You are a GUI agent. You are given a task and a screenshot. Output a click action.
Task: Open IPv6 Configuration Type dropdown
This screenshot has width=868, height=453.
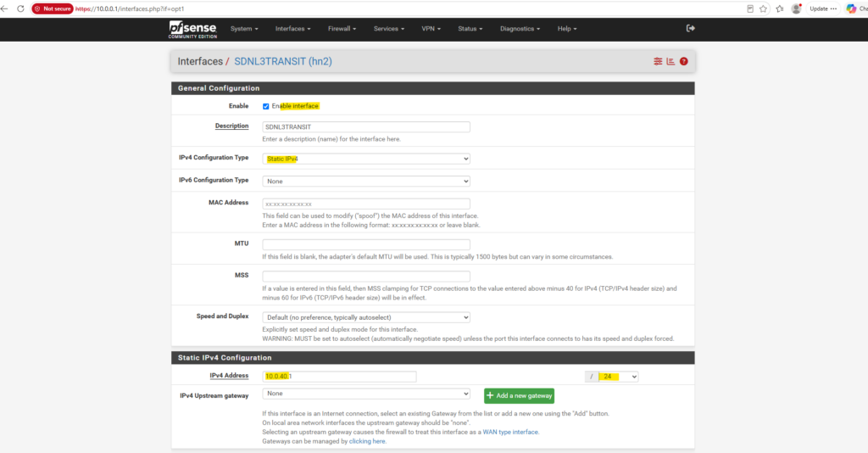click(x=366, y=181)
